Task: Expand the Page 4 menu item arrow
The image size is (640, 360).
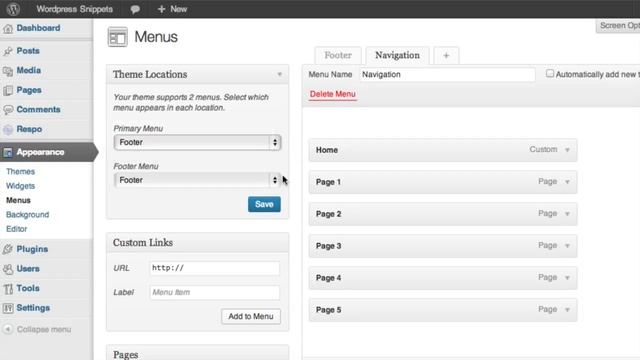Action: tap(567, 278)
